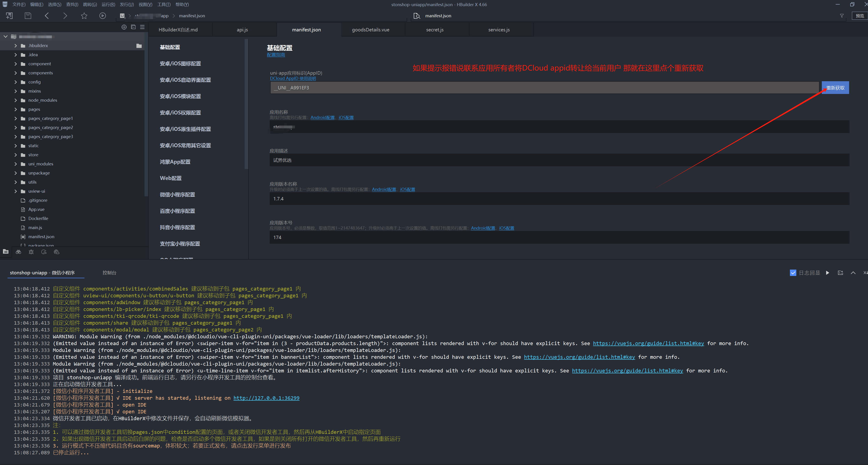Navigate back with left arrow icon
The image size is (868, 465).
pos(47,16)
